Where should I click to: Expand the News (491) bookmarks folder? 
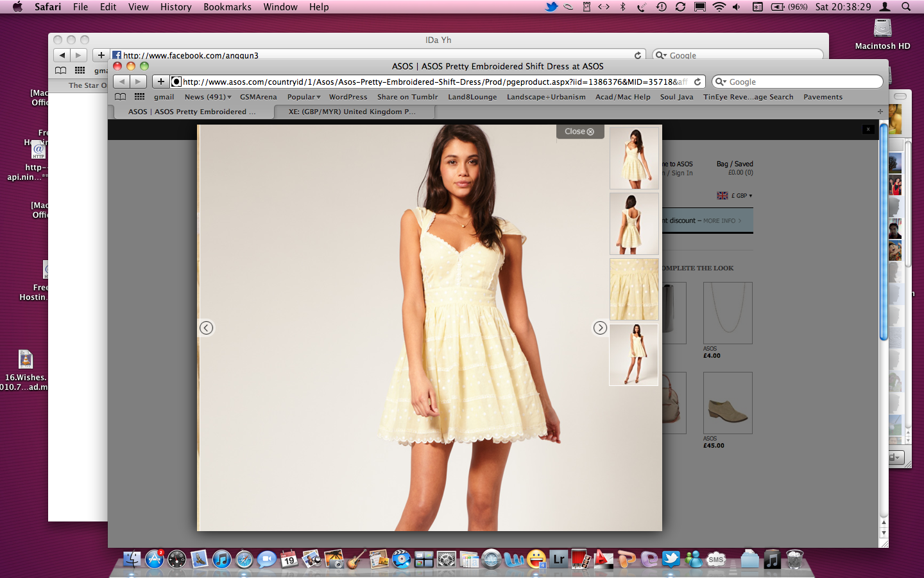207,97
